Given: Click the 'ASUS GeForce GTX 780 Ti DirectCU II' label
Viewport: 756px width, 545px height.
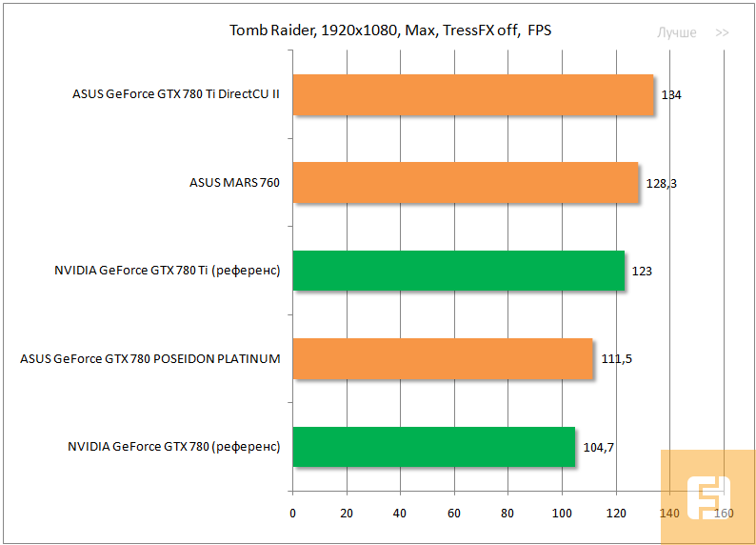Looking at the screenshot, I should pyautogui.click(x=175, y=94).
